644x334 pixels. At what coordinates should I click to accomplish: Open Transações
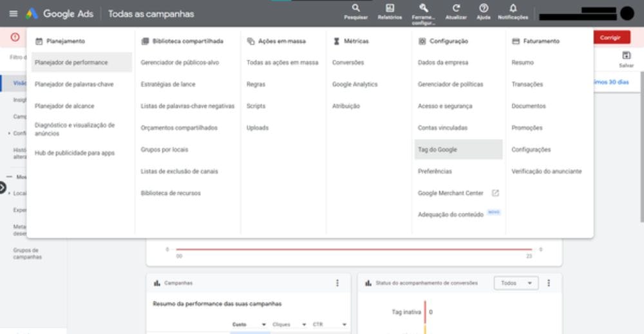527,84
